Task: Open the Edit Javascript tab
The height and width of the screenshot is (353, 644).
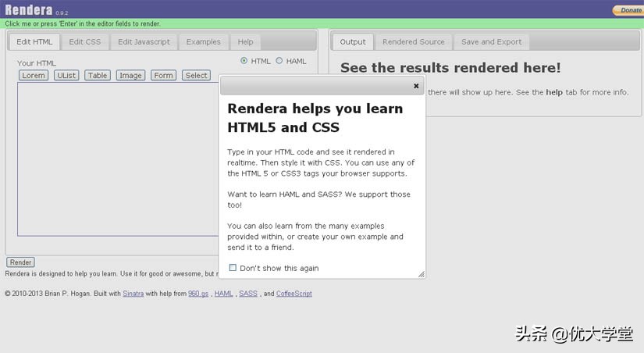Action: (144, 42)
